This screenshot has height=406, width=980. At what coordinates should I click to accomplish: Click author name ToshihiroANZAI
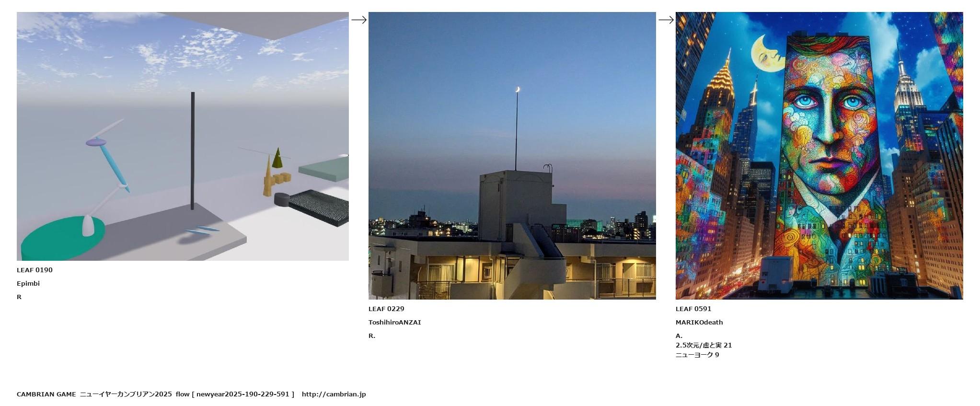pyautogui.click(x=394, y=322)
